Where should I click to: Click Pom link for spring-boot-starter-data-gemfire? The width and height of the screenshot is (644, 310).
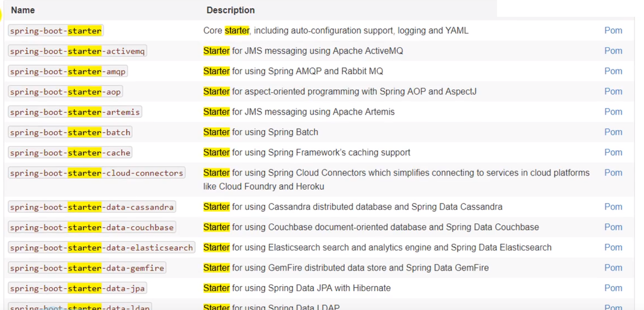(x=613, y=267)
